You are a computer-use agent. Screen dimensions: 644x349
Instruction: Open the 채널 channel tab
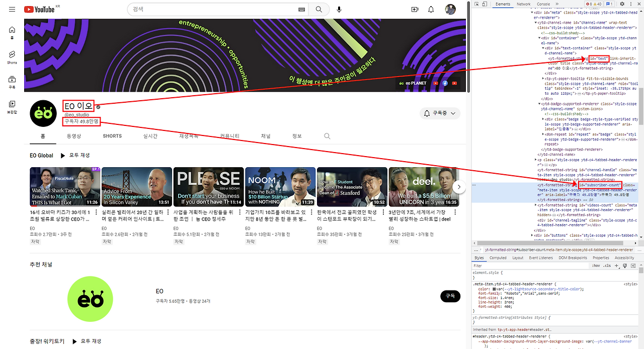coord(266,136)
